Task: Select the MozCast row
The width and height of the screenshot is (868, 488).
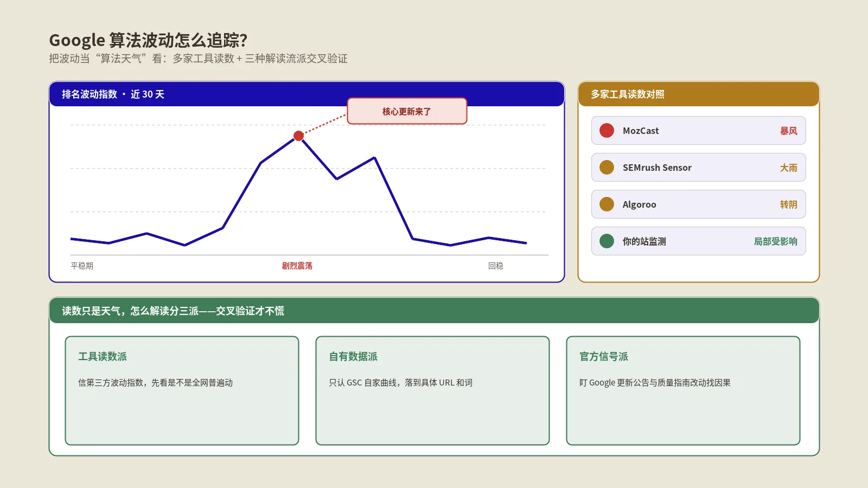Action: 698,131
